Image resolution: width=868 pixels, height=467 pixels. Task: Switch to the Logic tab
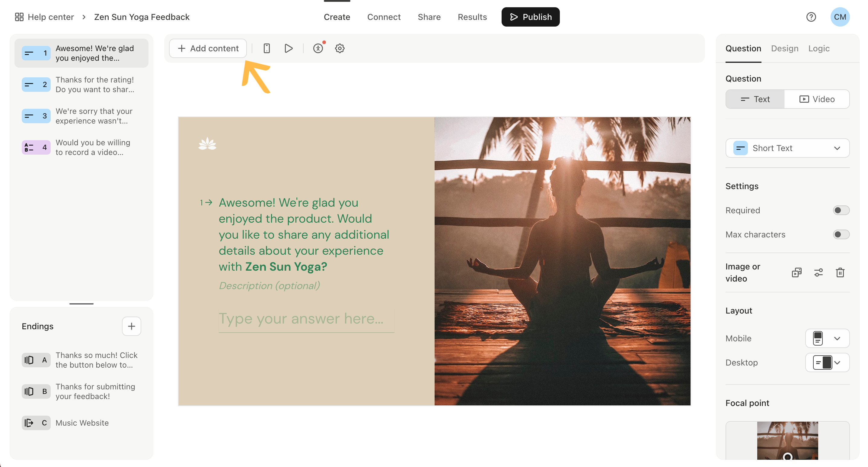click(819, 49)
